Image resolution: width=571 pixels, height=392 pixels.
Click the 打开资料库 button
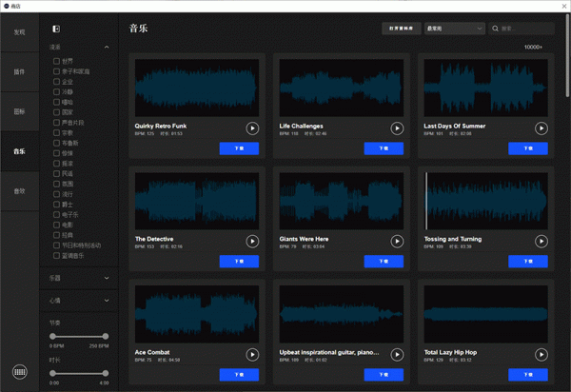click(x=400, y=29)
